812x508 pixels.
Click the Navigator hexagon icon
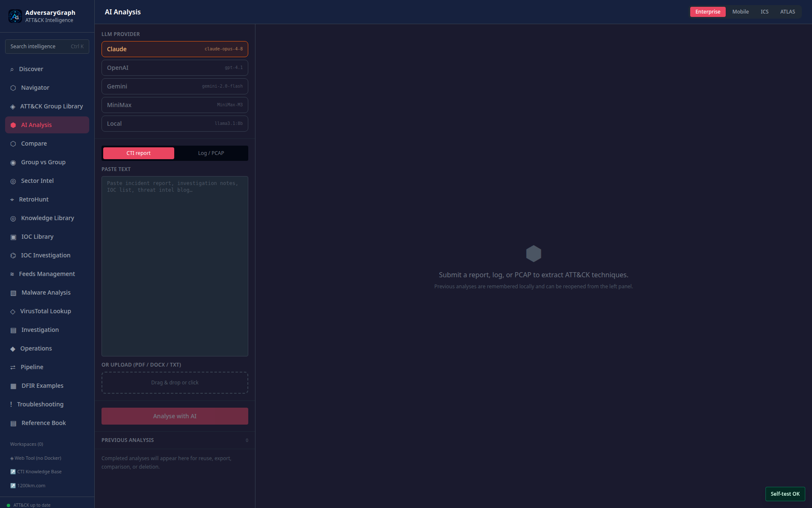tap(13, 88)
